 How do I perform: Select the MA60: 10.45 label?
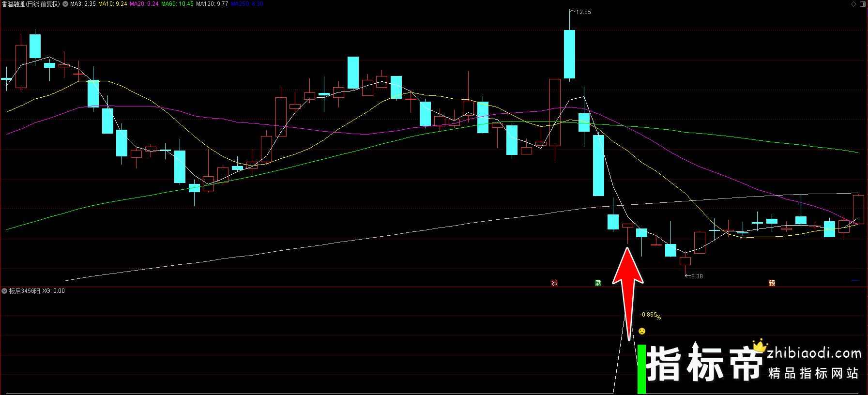click(x=177, y=4)
